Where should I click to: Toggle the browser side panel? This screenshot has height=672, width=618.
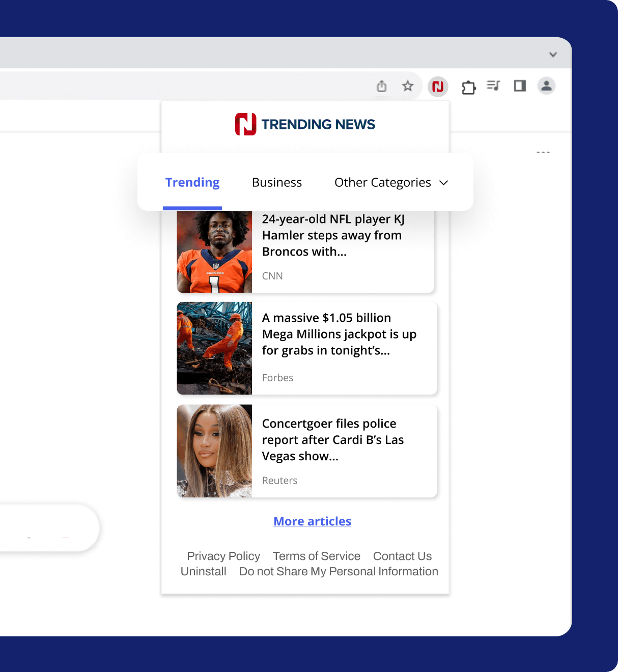pyautogui.click(x=520, y=86)
